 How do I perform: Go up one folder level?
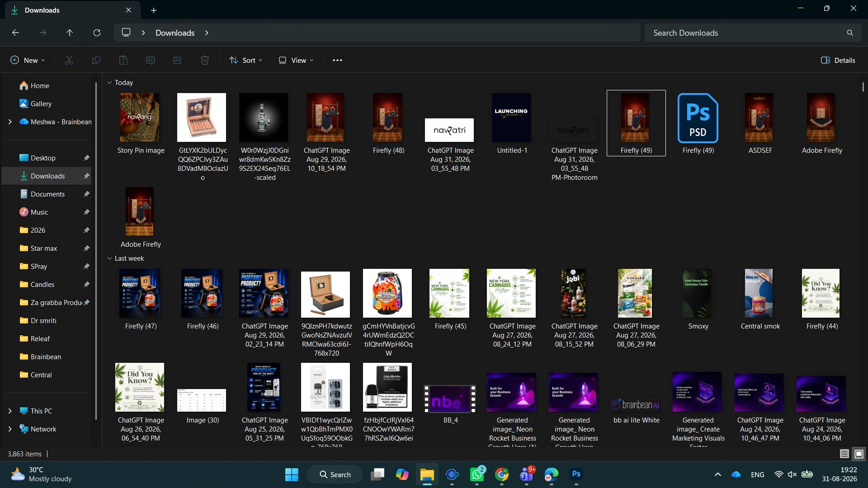click(x=70, y=33)
